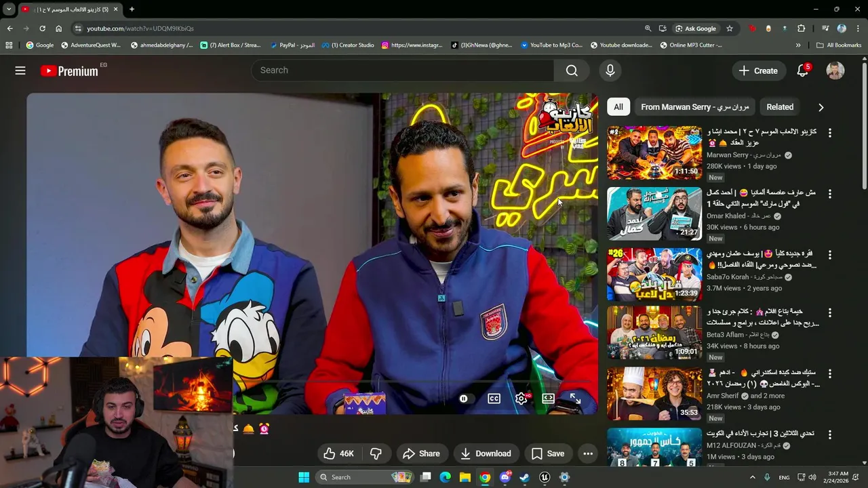
Task: Open Chrome home page button
Action: point(58,28)
